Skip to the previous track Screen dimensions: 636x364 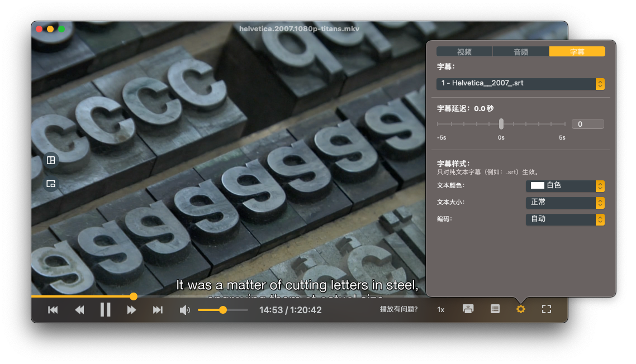(x=53, y=310)
